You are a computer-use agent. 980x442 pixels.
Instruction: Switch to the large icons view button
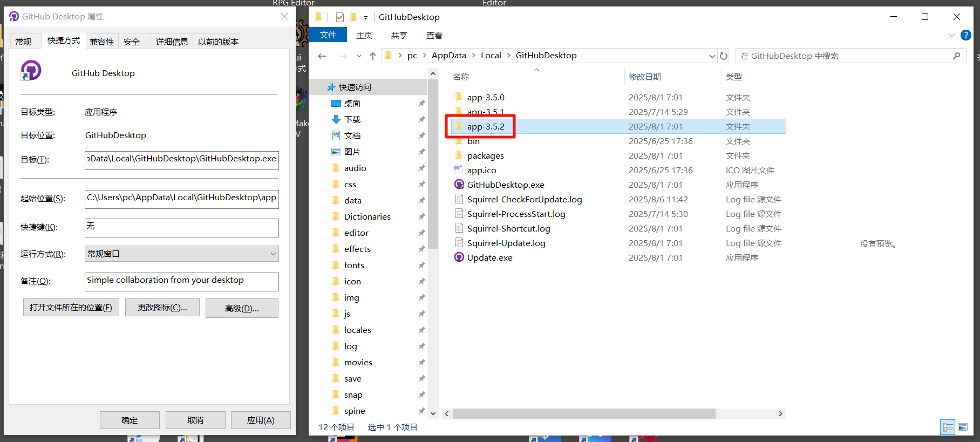point(963,427)
